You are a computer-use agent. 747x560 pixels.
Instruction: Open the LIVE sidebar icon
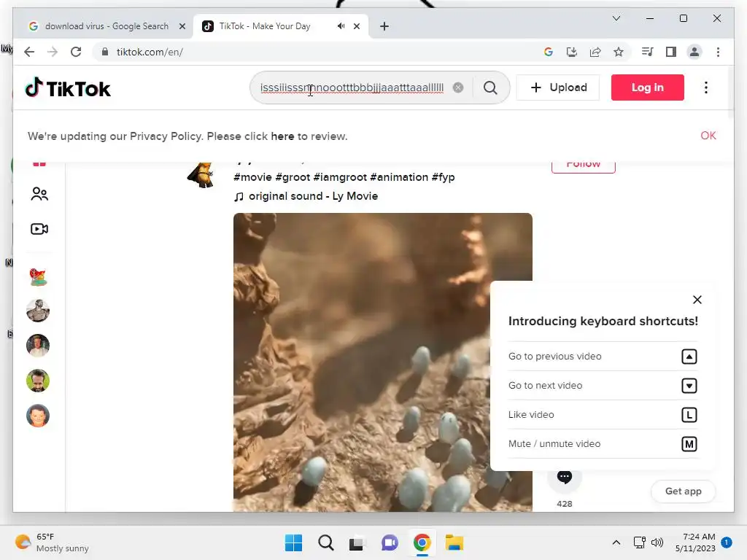coord(39,229)
